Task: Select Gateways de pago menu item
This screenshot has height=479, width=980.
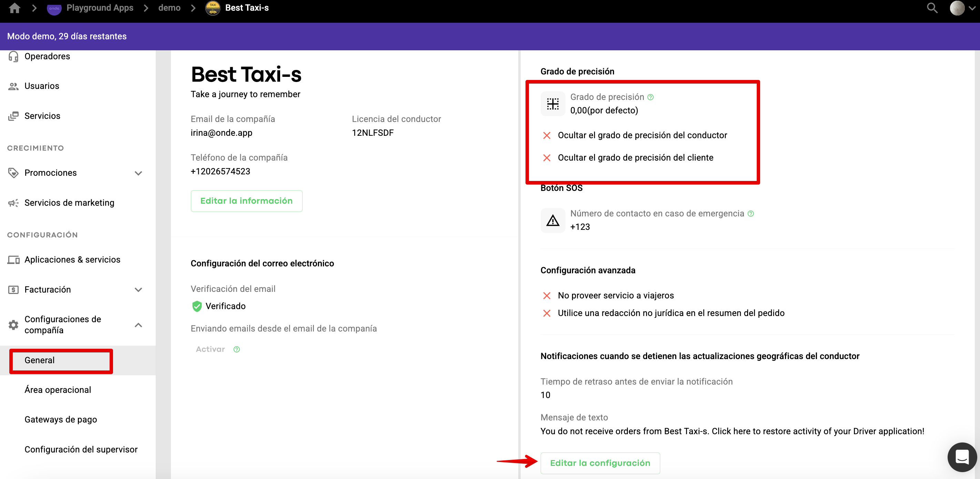Action: (61, 419)
